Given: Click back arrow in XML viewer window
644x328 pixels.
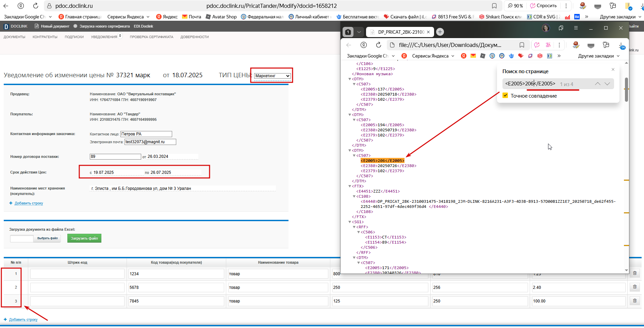Looking at the screenshot, I should [349, 45].
